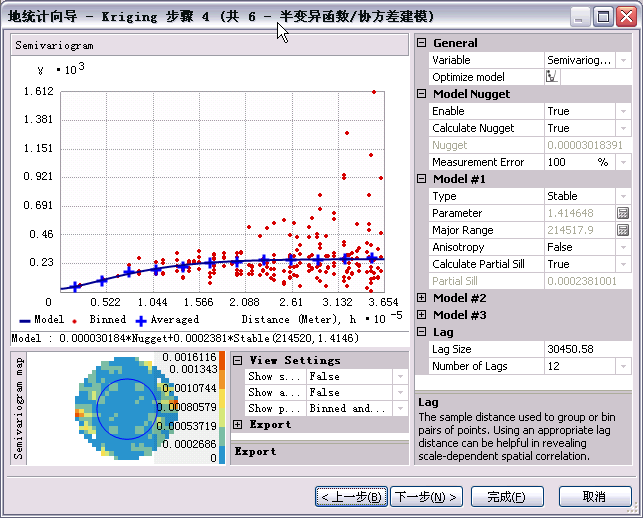Click the Binned legend entry

coord(99,319)
